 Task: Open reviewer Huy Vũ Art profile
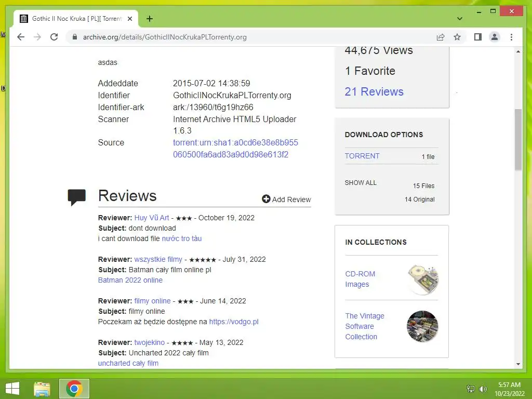(x=152, y=218)
